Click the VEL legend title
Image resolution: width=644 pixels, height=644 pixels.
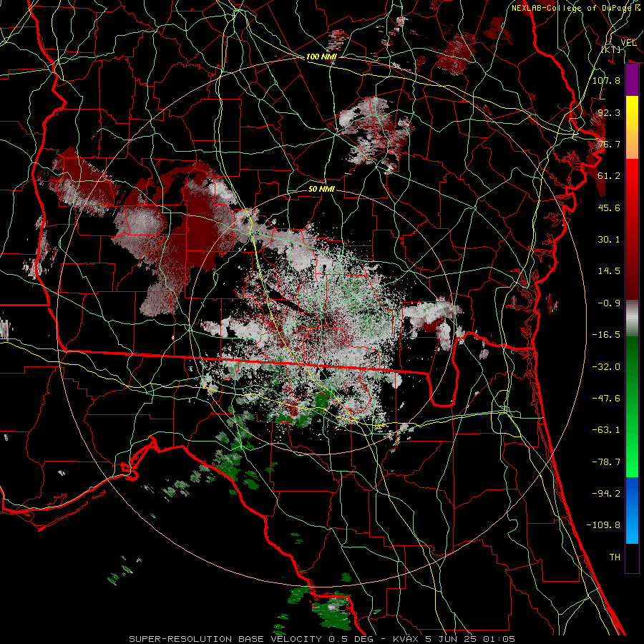pyautogui.click(x=628, y=43)
